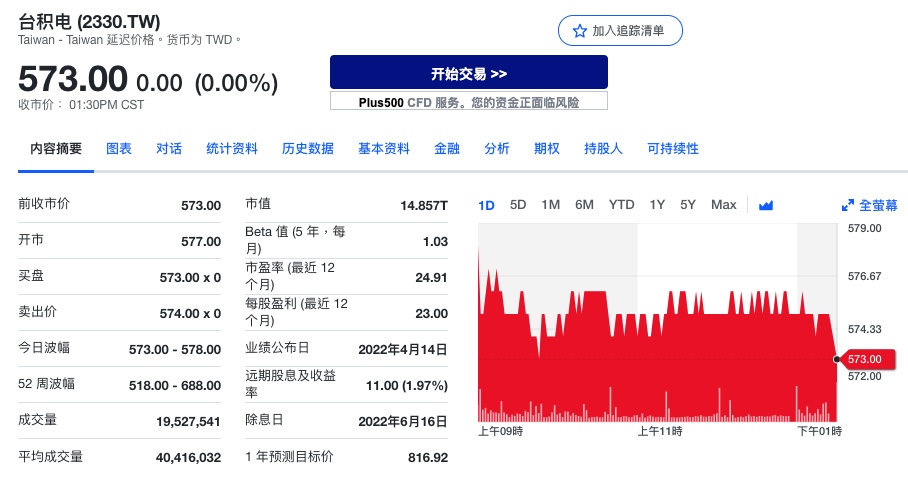This screenshot has height=477, width=908.
Task: Select the 统计资料 tab
Action: pyautogui.click(x=232, y=149)
